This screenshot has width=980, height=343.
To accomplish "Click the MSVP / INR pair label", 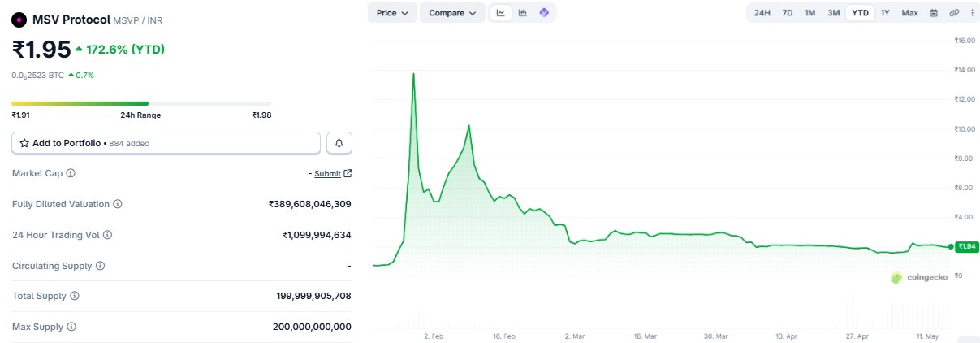I will point(136,19).
